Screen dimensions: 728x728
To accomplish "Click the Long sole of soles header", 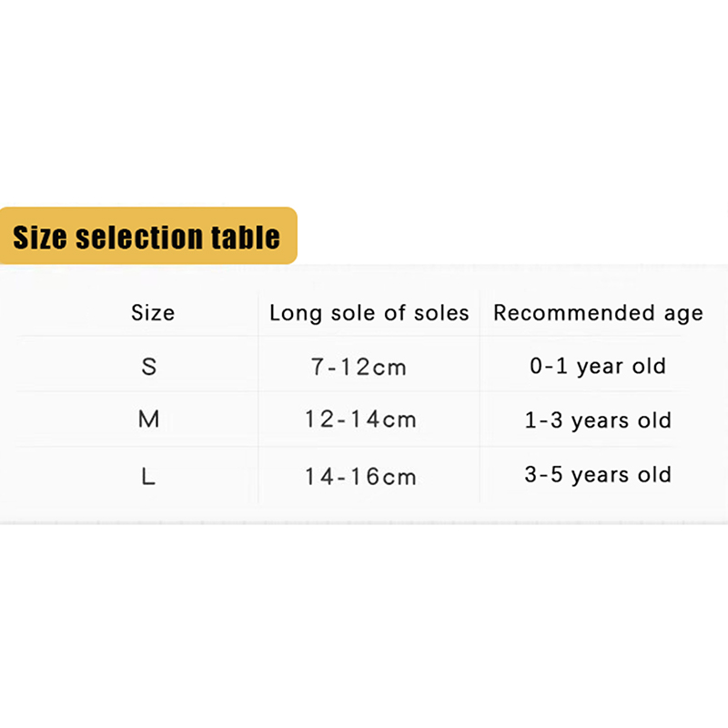I will pos(369,313).
